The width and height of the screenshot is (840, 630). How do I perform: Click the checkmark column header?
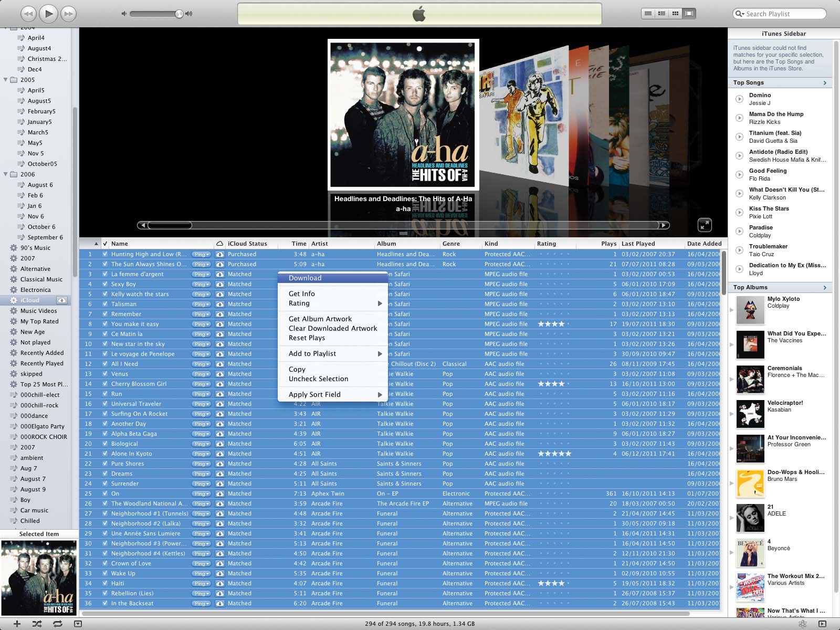pos(105,244)
